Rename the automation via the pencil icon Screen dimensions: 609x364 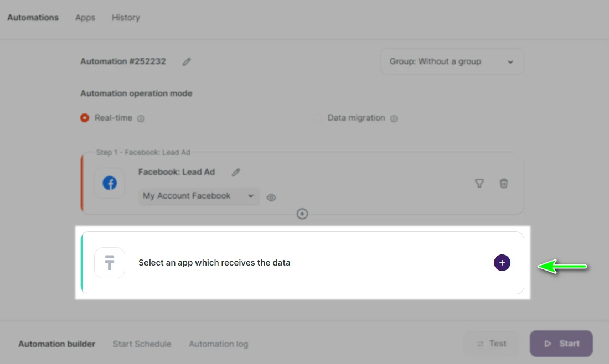click(x=186, y=61)
